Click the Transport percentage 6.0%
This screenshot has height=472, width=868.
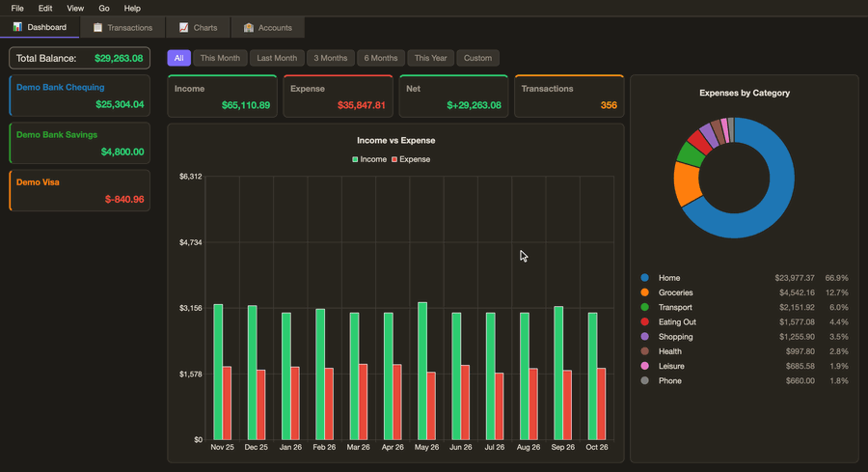tap(839, 307)
